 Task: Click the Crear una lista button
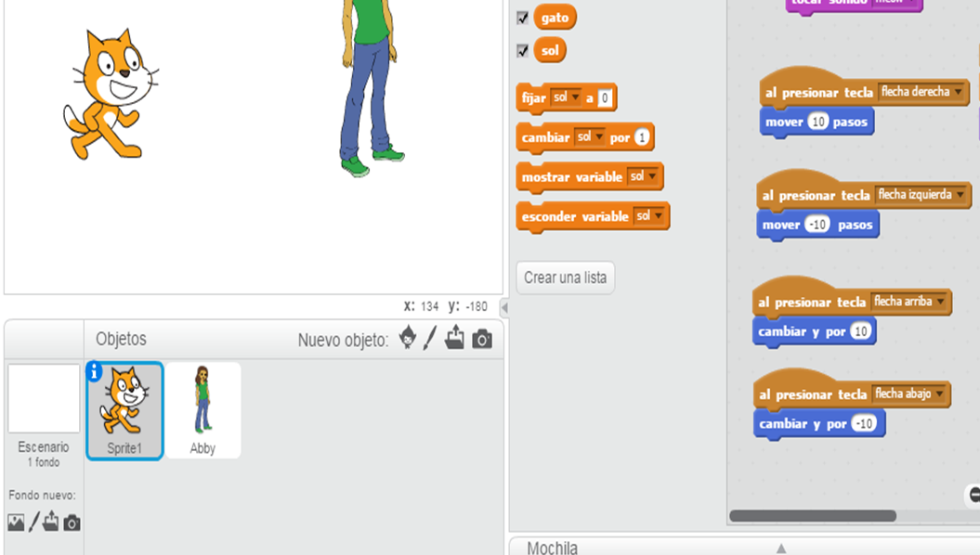[565, 277]
